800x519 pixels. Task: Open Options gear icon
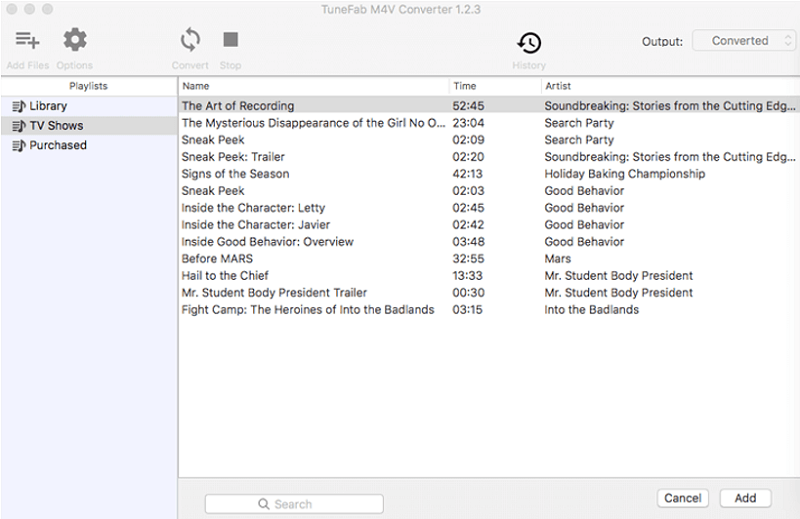click(x=75, y=40)
